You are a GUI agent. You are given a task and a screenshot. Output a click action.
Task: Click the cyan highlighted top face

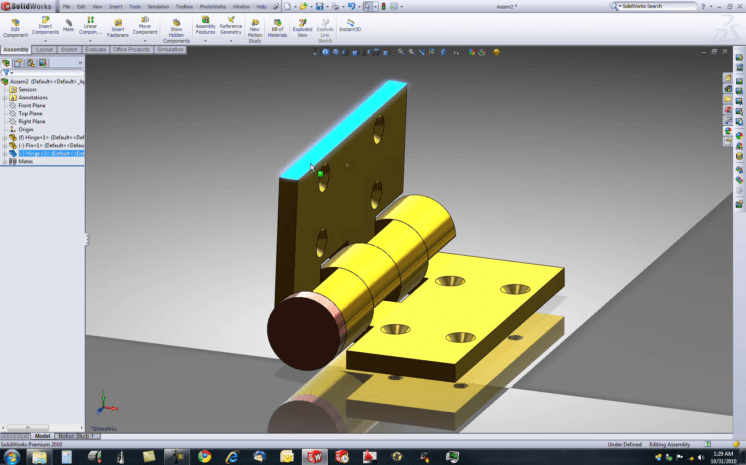click(344, 129)
